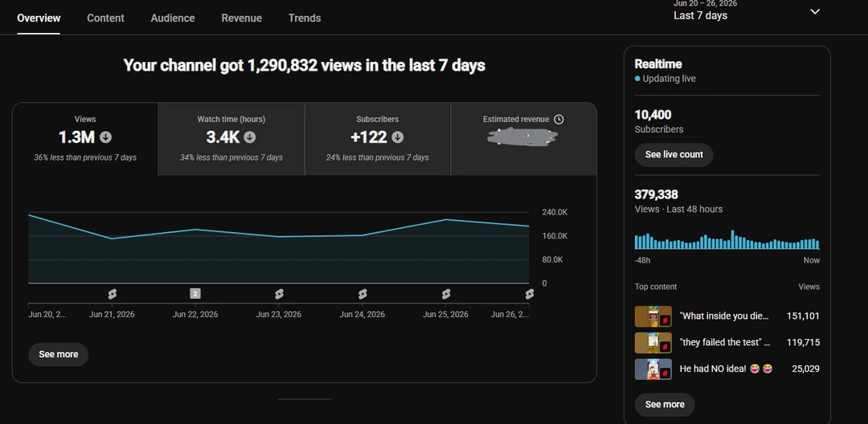
Task: Click the Shorts marker under Jun 26
Action: click(x=529, y=294)
